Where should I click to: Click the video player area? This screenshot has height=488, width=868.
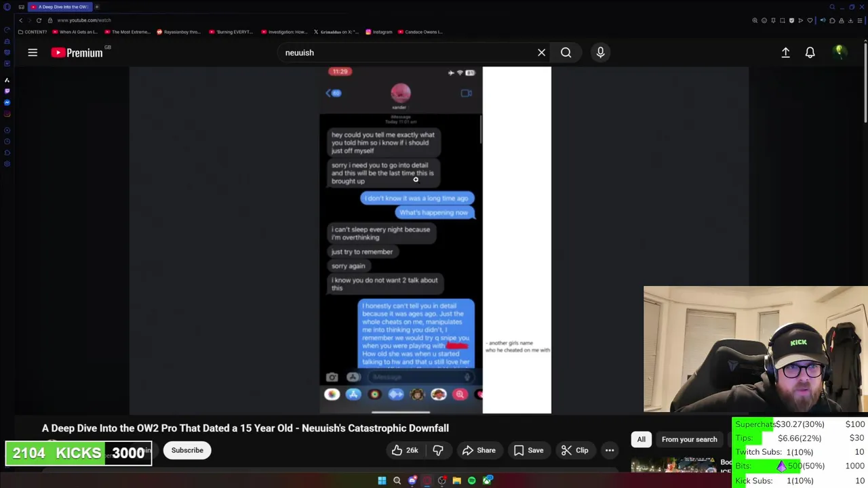point(439,240)
